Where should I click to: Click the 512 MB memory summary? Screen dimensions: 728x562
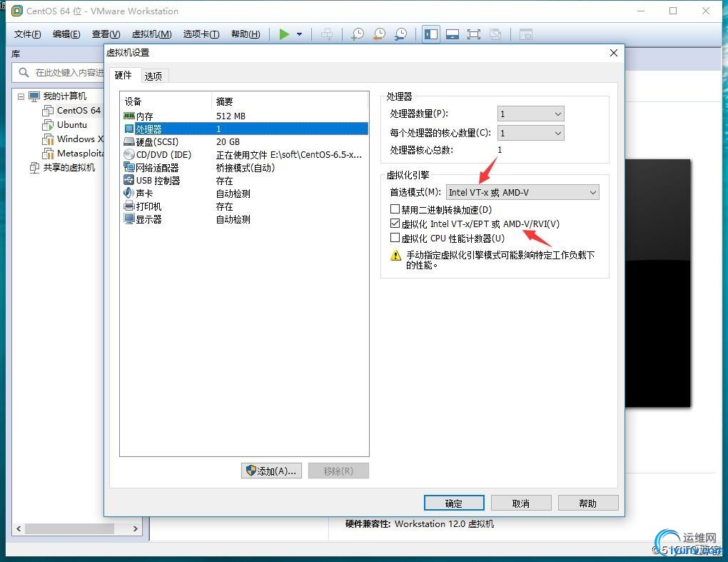pos(231,116)
